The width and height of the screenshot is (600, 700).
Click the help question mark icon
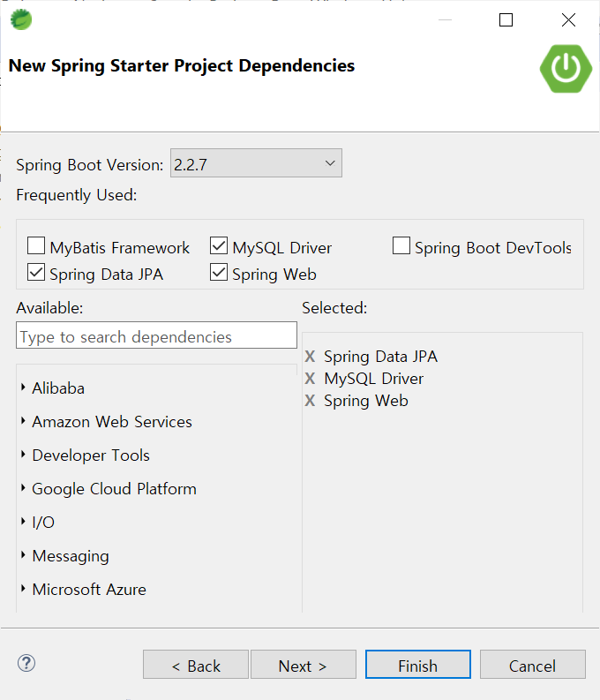(26, 663)
